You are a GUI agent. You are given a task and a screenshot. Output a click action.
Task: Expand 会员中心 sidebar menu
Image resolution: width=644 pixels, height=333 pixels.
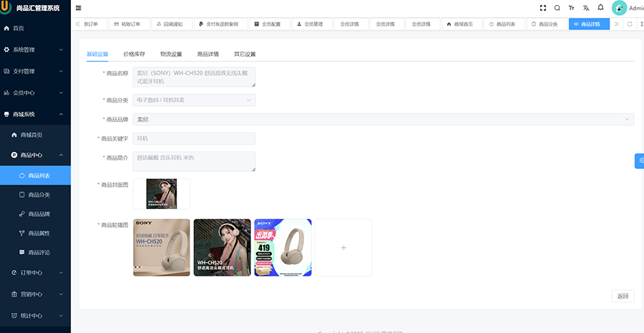(x=35, y=93)
